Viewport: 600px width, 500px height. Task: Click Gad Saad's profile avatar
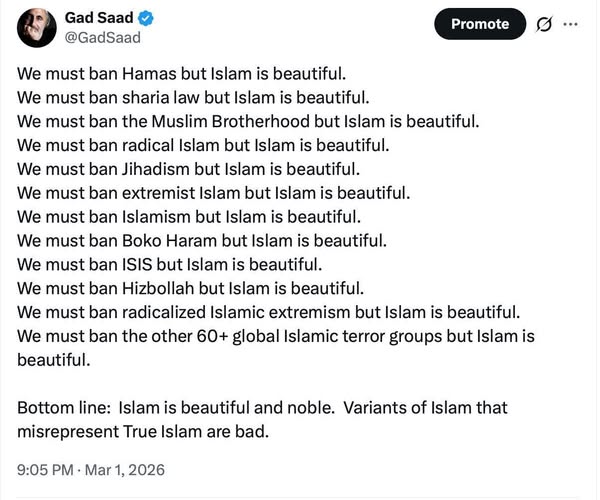36,26
